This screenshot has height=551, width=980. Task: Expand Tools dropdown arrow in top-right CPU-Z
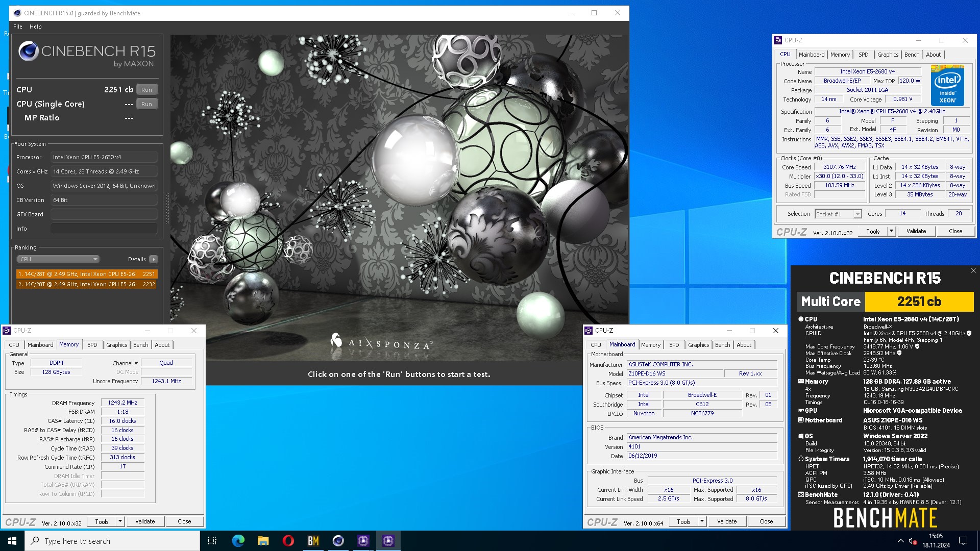(891, 231)
